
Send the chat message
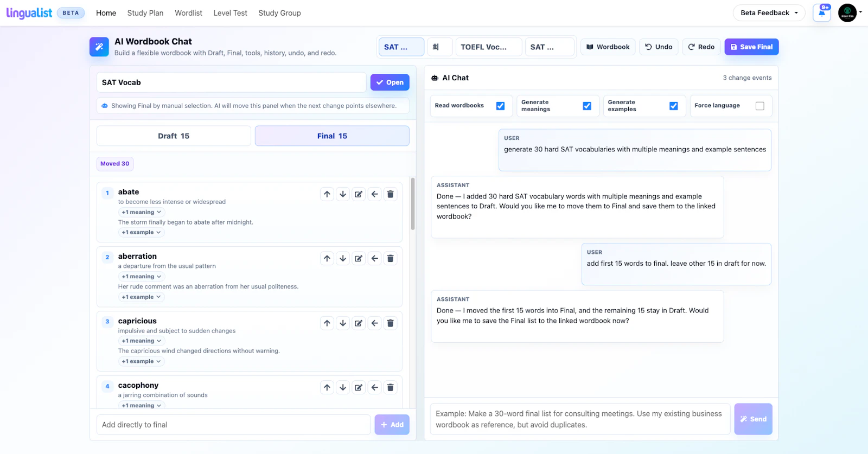point(753,419)
